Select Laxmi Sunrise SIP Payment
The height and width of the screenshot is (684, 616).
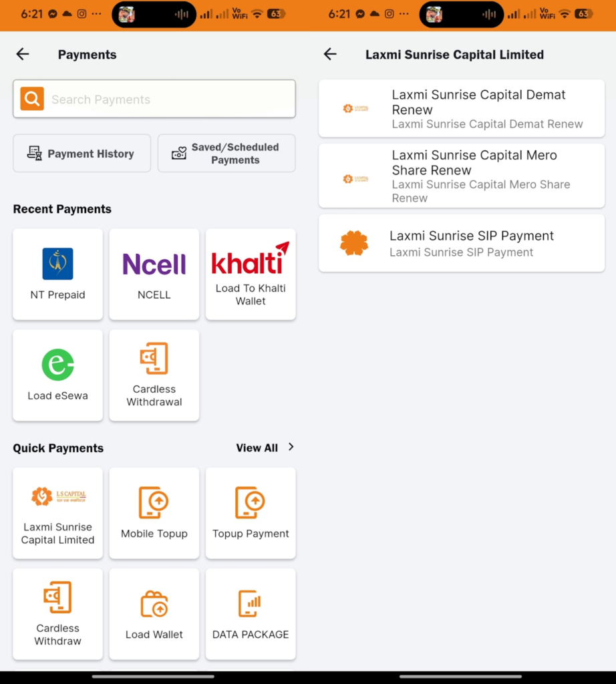coord(462,243)
